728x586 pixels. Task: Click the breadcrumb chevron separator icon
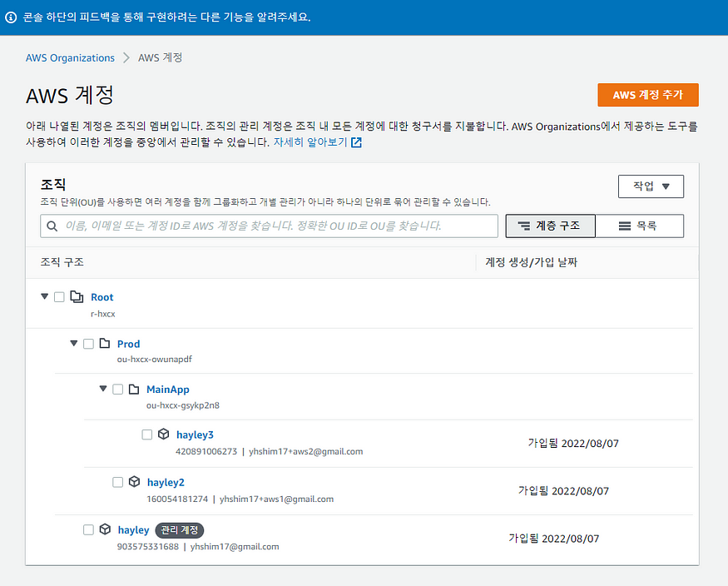click(126, 57)
